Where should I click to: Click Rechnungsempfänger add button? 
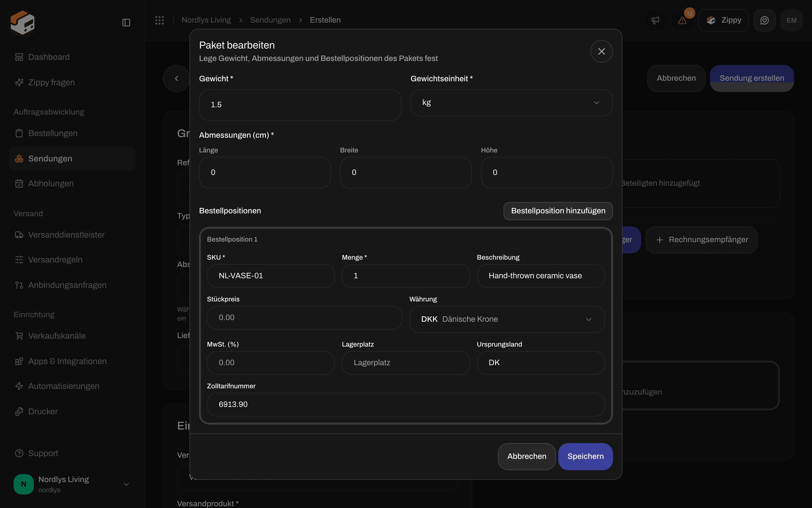pos(701,240)
